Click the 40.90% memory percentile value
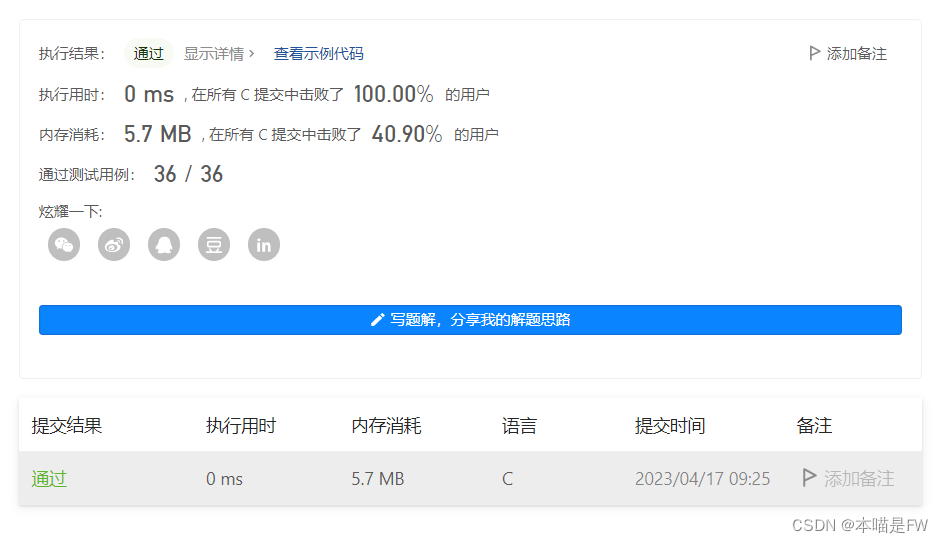 pos(407,133)
